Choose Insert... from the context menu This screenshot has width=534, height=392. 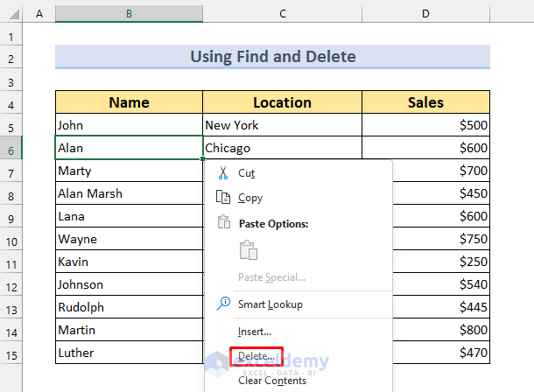[x=255, y=332]
